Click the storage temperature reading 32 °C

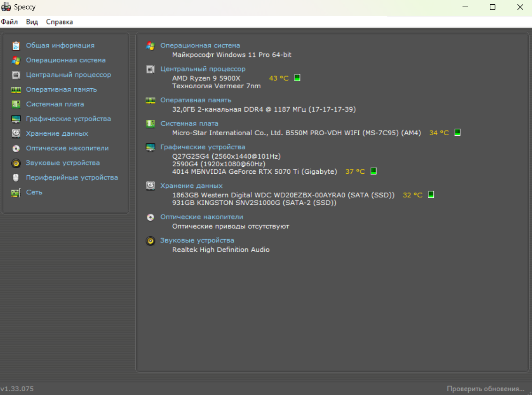tap(413, 195)
